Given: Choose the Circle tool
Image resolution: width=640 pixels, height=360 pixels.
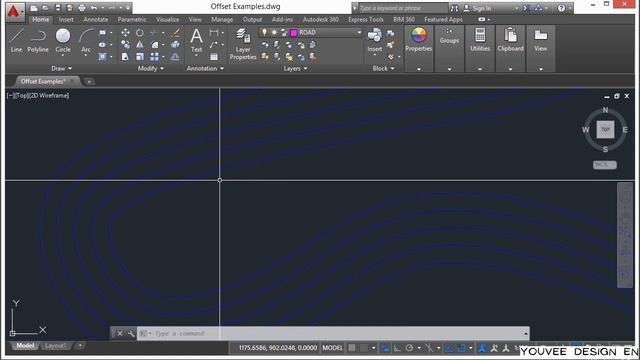Looking at the screenshot, I should [63, 40].
